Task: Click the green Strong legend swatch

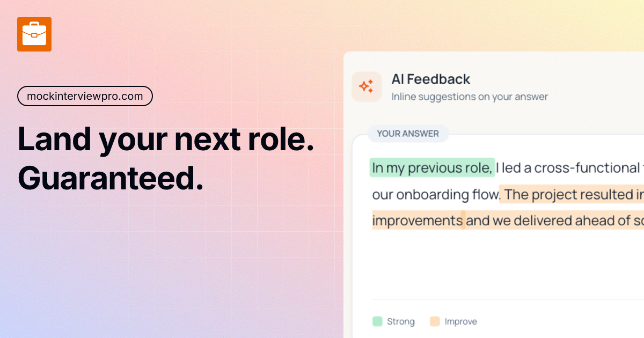Action: click(377, 321)
